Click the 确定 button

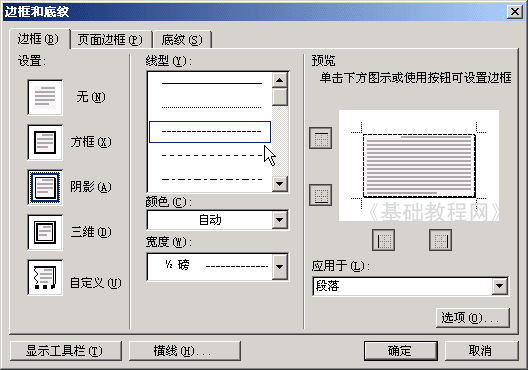coord(401,351)
